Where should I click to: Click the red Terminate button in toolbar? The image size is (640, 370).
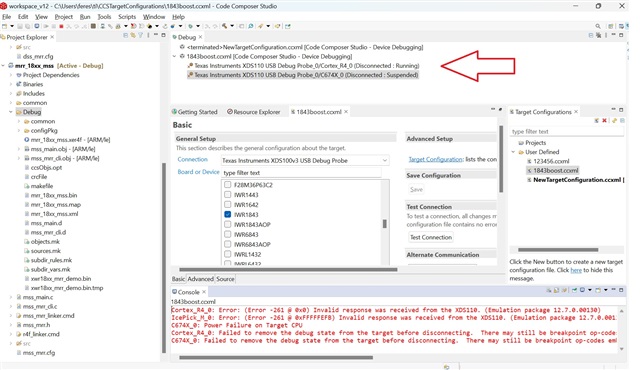[61, 26]
